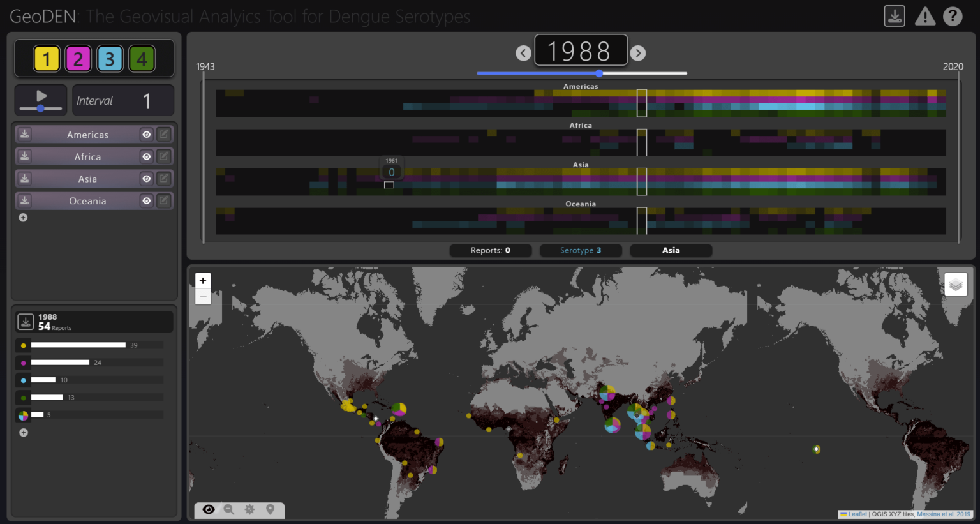980x524 pixels.
Task: Go to next year using right arrow
Action: pyautogui.click(x=638, y=53)
